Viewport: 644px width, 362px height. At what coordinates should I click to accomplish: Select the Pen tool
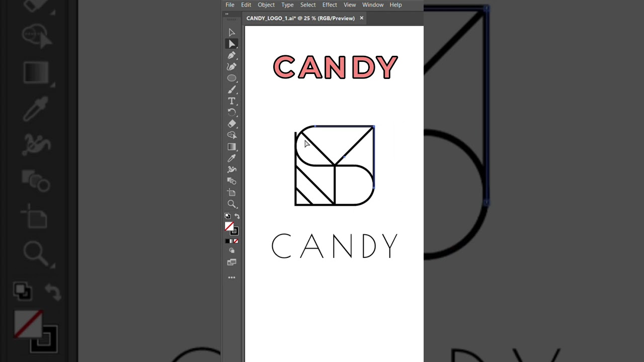(x=231, y=55)
